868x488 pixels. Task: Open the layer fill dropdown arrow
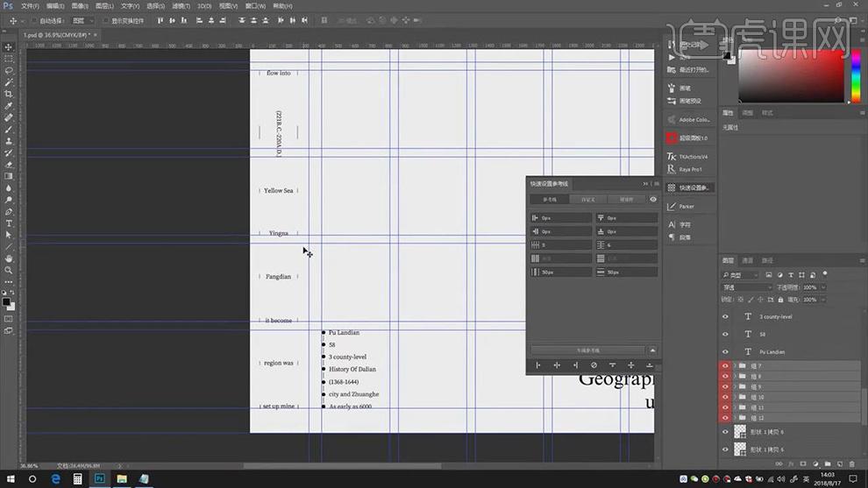click(823, 300)
